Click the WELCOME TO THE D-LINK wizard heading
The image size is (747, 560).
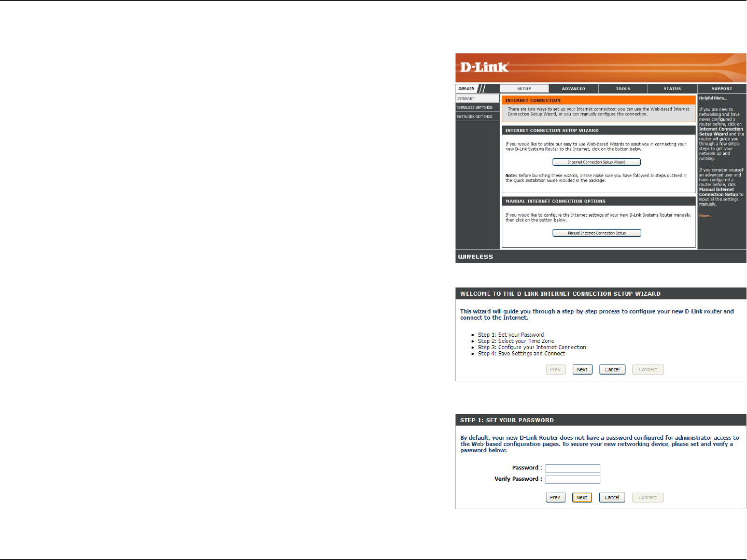click(560, 294)
